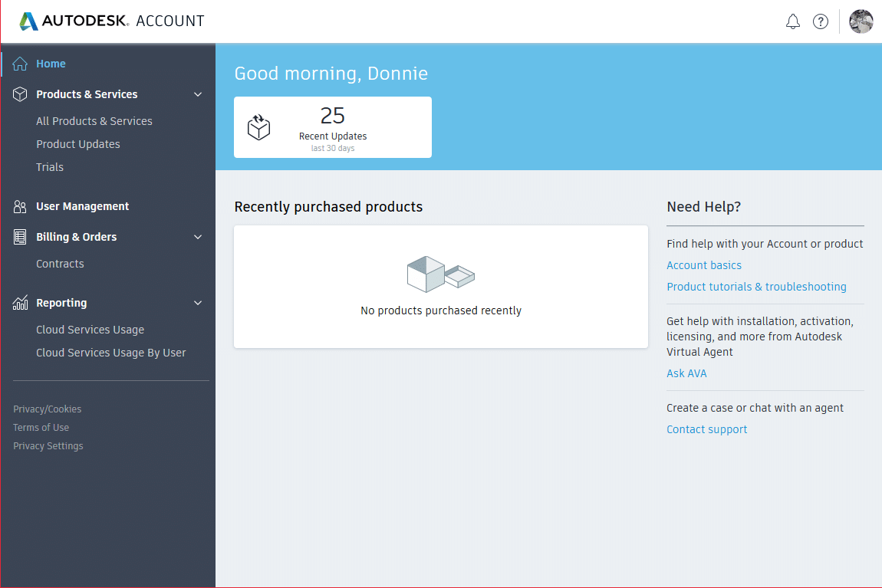Click the Reporting chart icon

click(x=20, y=302)
